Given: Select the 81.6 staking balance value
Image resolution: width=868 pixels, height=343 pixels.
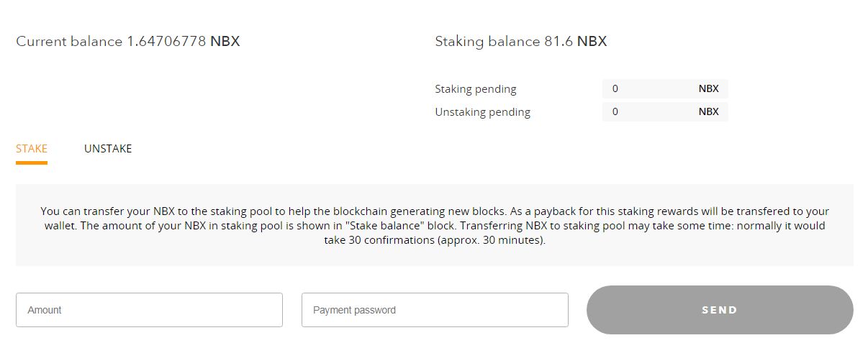Looking at the screenshot, I should [x=559, y=42].
